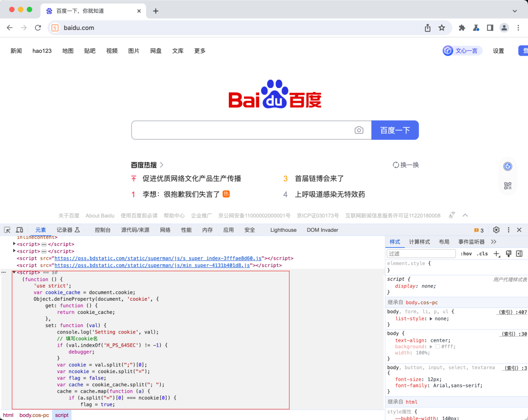Image resolution: width=528 pixels, height=420 pixels.
Task: Open a new browser tab
Action: 155,11
